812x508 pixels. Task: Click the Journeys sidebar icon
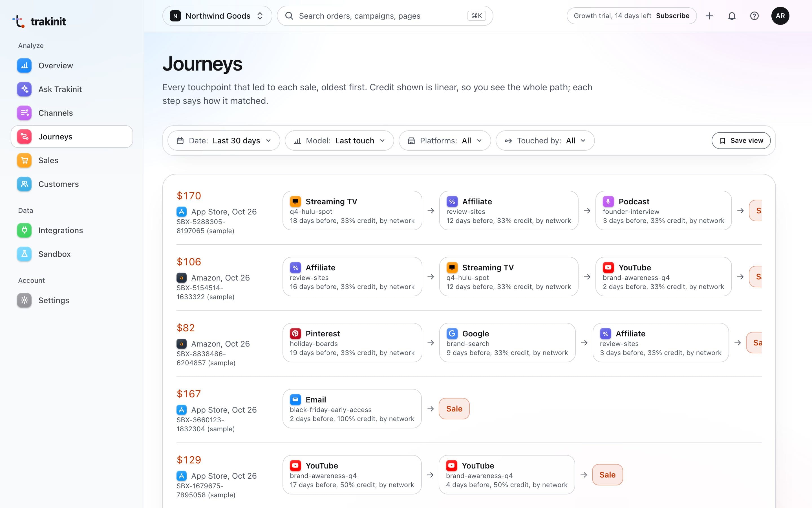[x=24, y=137]
